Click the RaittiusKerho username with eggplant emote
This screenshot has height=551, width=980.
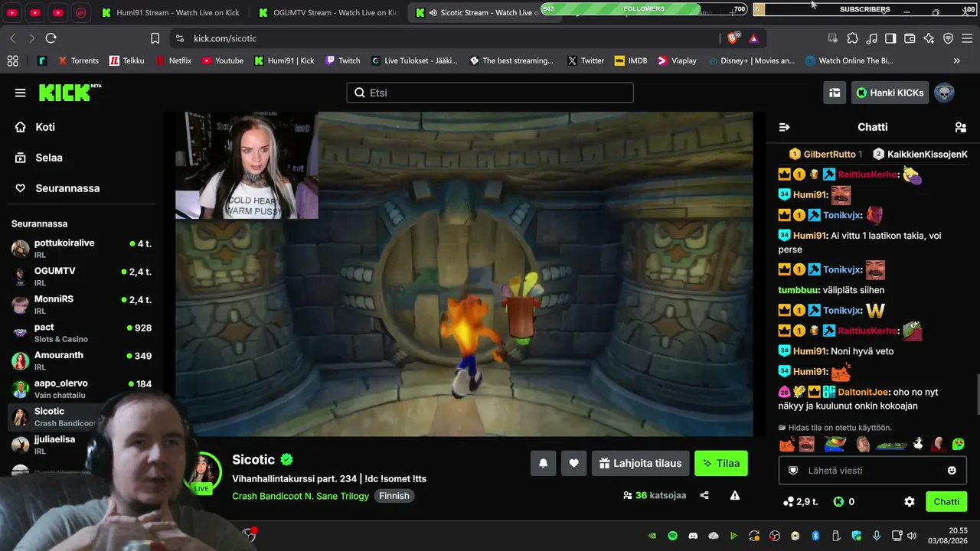pyautogui.click(x=867, y=174)
